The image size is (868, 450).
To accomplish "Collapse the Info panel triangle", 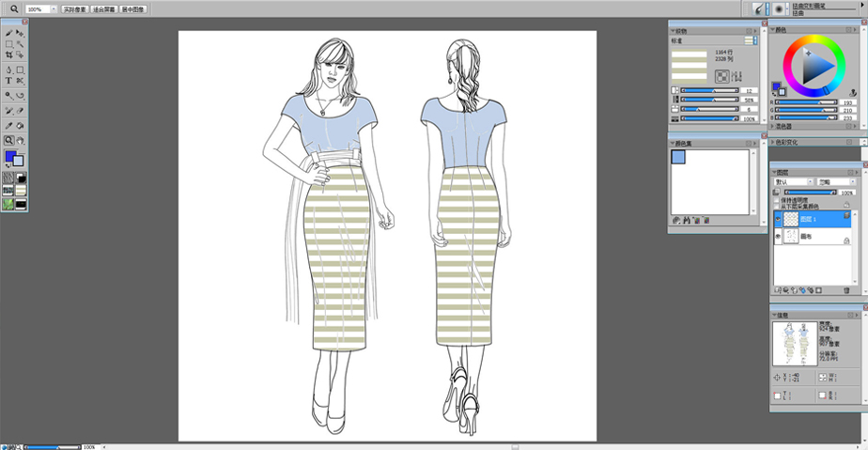I will pyautogui.click(x=775, y=315).
